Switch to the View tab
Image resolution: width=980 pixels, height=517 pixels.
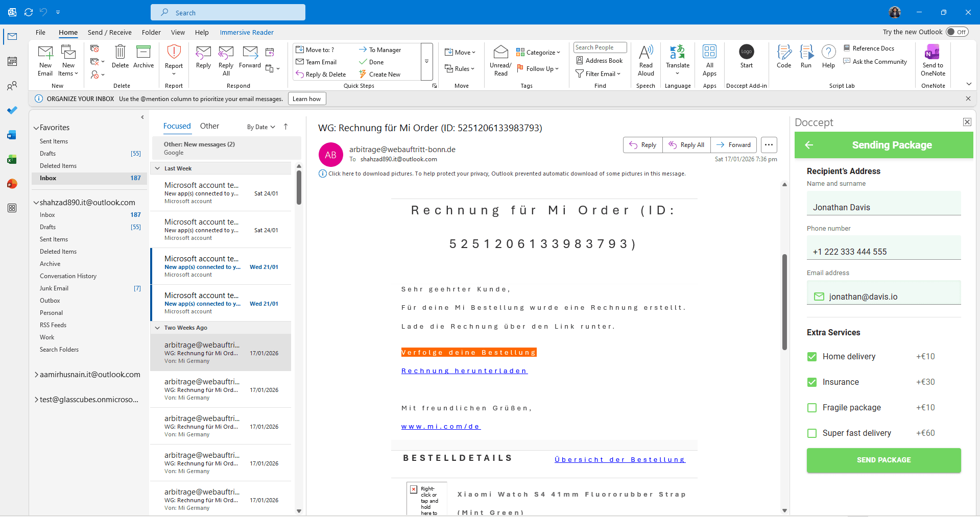click(178, 32)
